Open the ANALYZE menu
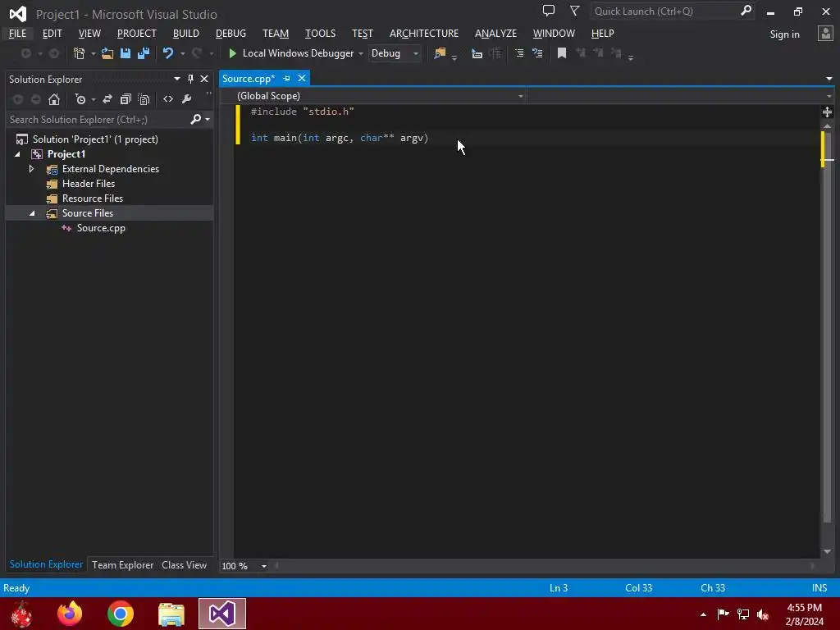The height and width of the screenshot is (630, 840). [495, 33]
